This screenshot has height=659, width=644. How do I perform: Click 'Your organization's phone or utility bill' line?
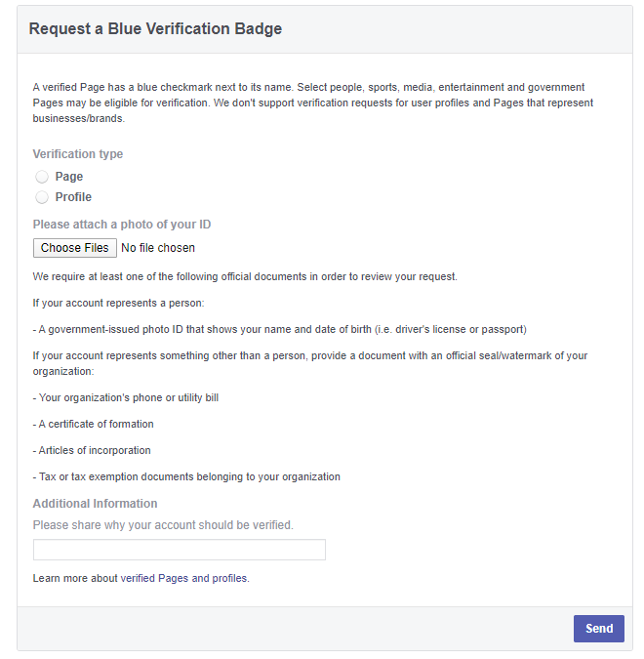click(128, 398)
